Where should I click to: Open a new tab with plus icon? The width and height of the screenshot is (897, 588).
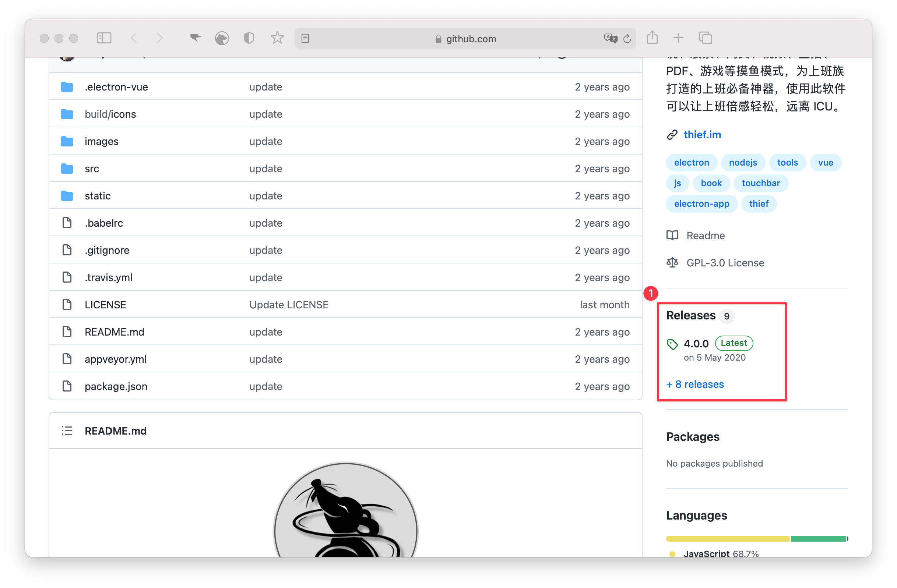coord(678,38)
